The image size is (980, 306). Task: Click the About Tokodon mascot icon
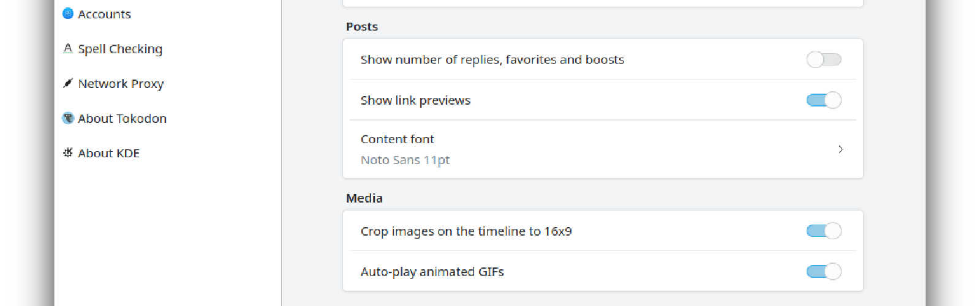[68, 118]
